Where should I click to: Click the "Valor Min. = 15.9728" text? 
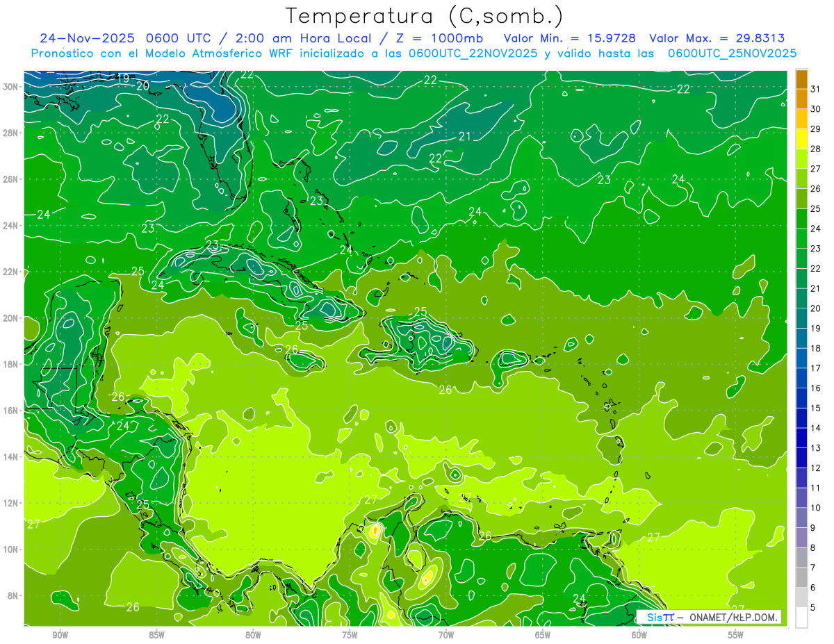click(x=570, y=38)
